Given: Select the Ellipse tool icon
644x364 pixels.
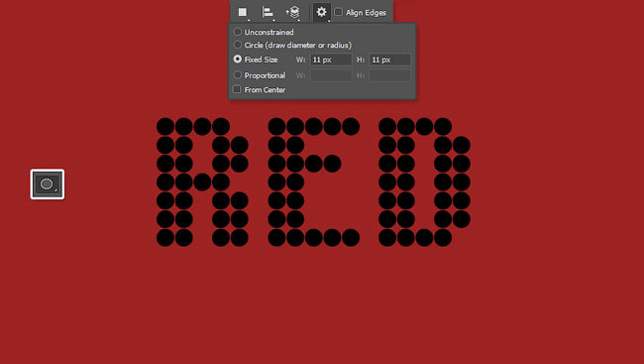Looking at the screenshot, I should pos(48,184).
